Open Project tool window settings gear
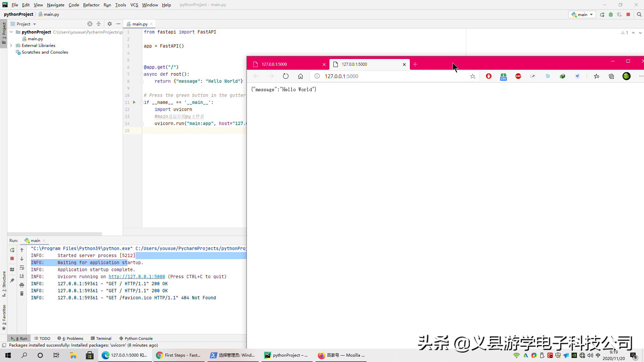 pyautogui.click(x=109, y=24)
